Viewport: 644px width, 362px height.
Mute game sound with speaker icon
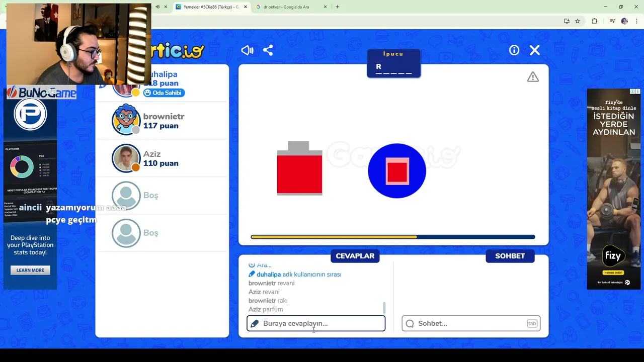pos(247,50)
